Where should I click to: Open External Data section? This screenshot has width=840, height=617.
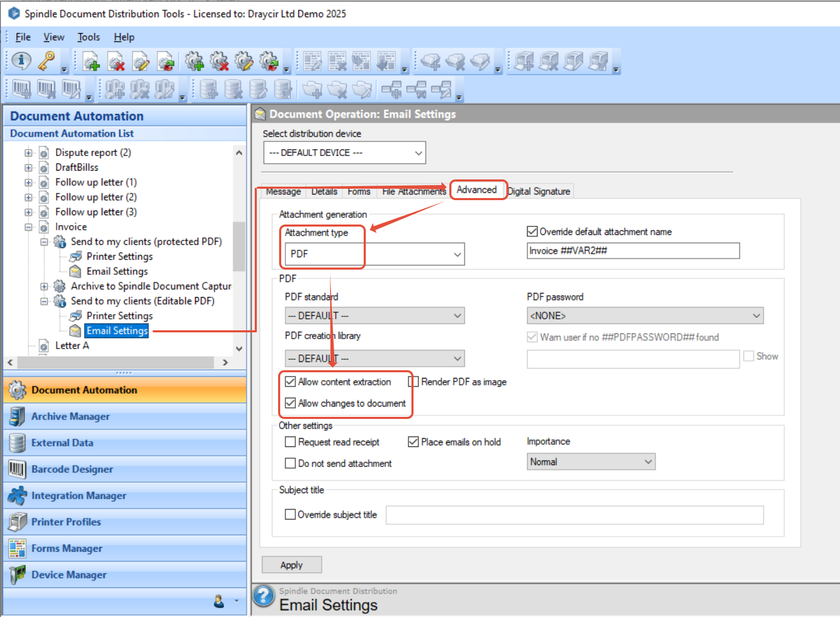click(125, 443)
